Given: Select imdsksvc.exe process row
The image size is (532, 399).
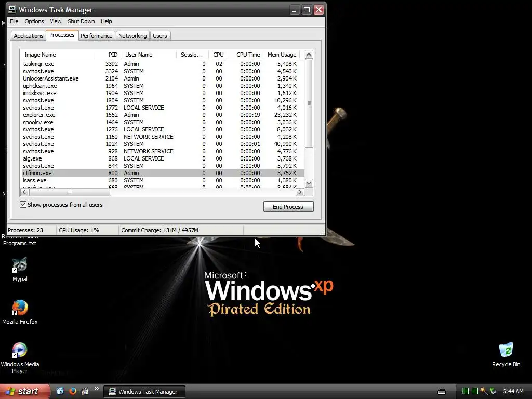Looking at the screenshot, I should (x=162, y=93).
